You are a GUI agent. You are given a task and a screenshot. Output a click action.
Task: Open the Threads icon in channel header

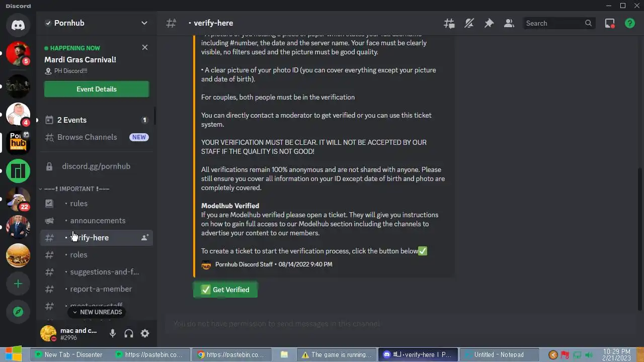(449, 23)
